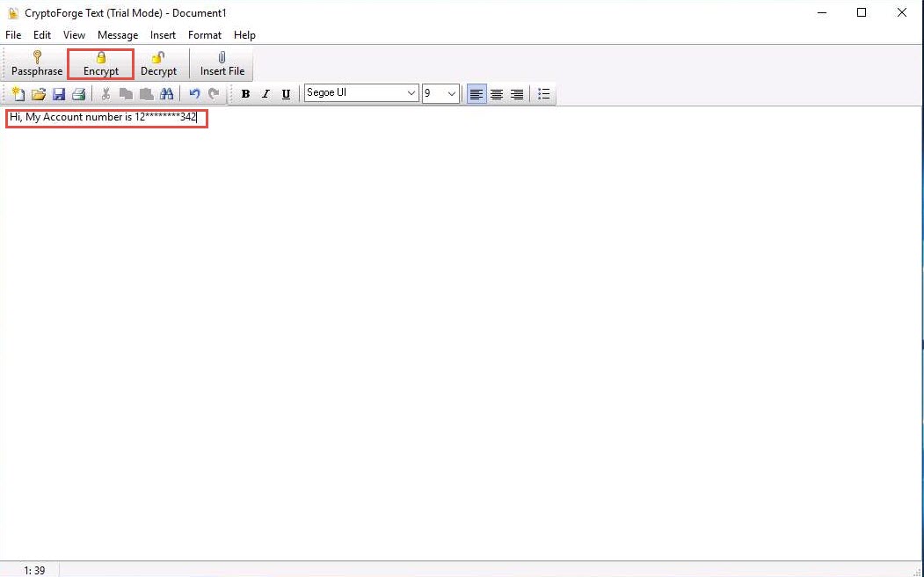Undo the last action
Image resolution: width=924 pixels, height=577 pixels.
tap(194, 94)
